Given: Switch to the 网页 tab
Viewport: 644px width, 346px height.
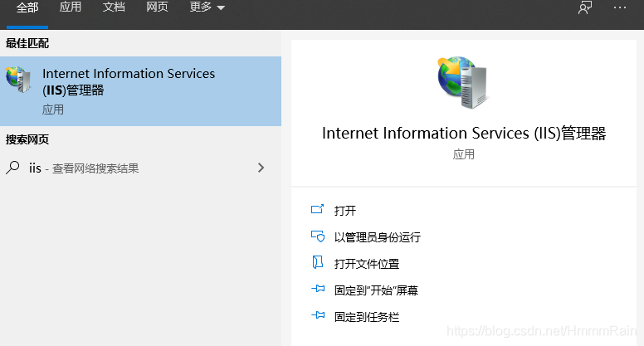Looking at the screenshot, I should click(x=158, y=7).
